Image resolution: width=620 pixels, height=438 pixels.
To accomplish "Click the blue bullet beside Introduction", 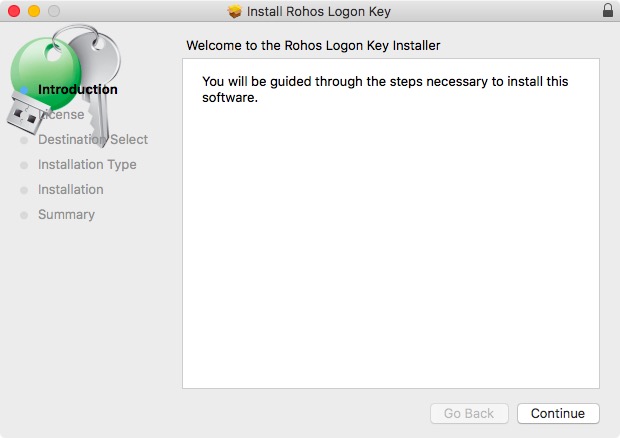I will 25,90.
